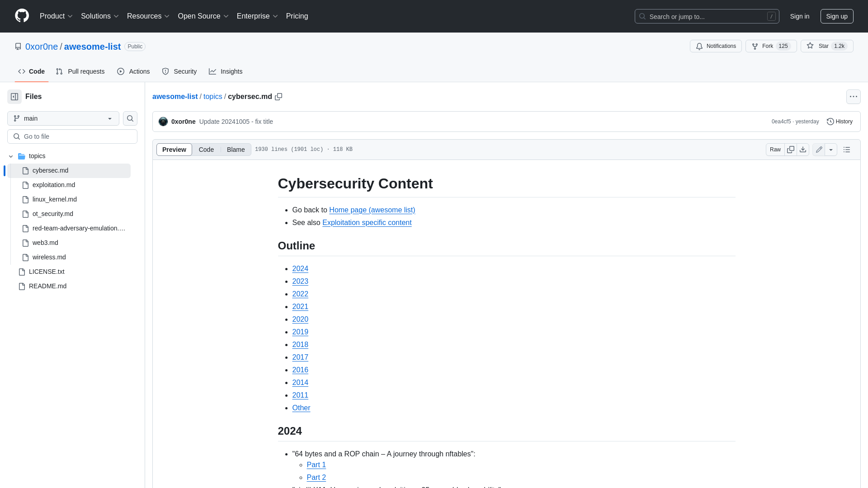Open the Pull requests tab
This screenshot has width=868, height=488.
[80, 71]
